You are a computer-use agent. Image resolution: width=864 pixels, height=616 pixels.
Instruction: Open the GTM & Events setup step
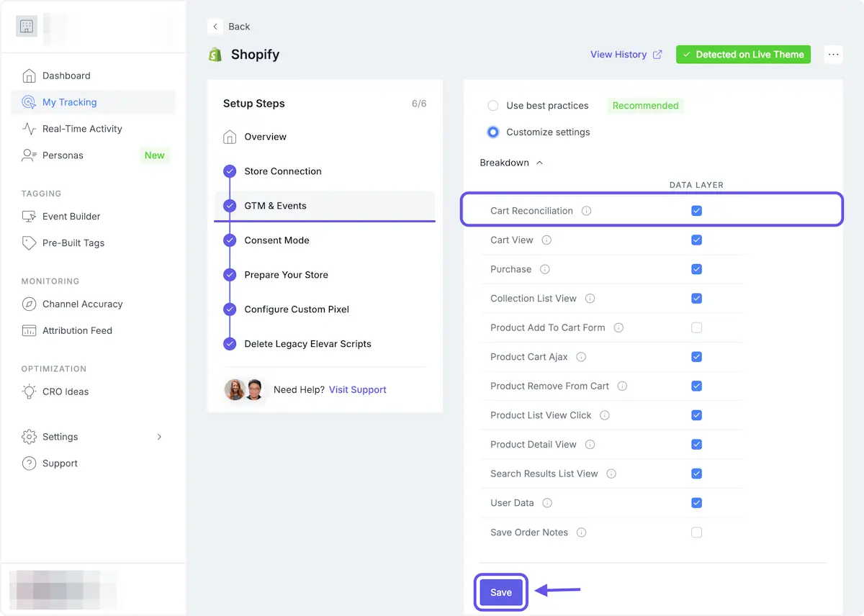coord(325,206)
